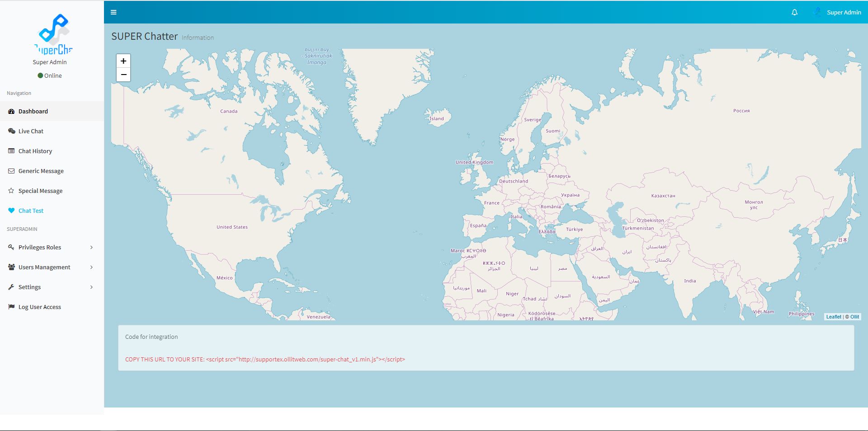The width and height of the screenshot is (868, 431).
Task: Click España label on the map
Action: (478, 225)
